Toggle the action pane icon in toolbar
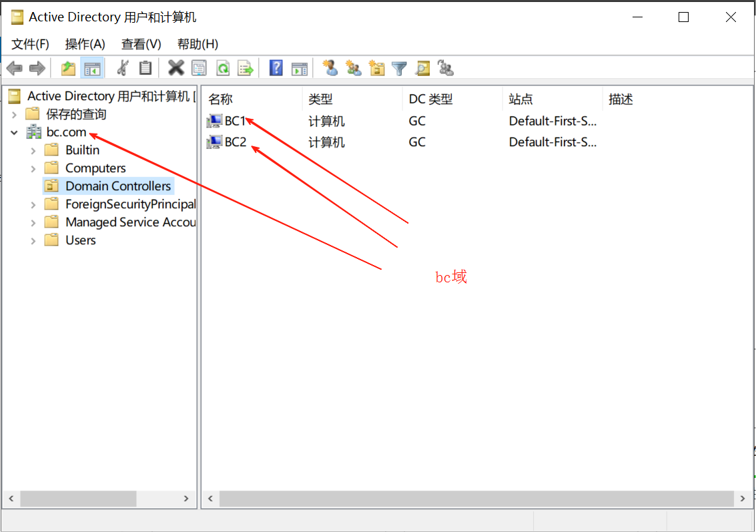Screen dimensions: 756x532 tap(300, 69)
